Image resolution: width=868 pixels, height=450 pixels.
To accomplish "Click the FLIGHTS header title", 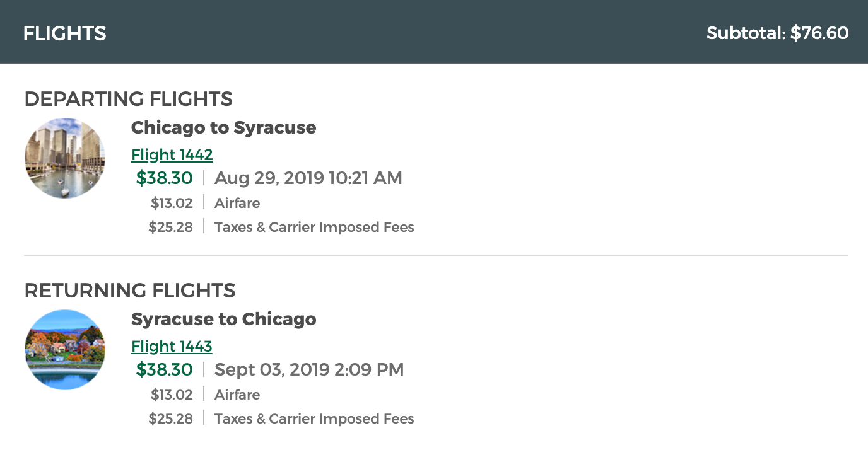I will [x=64, y=33].
